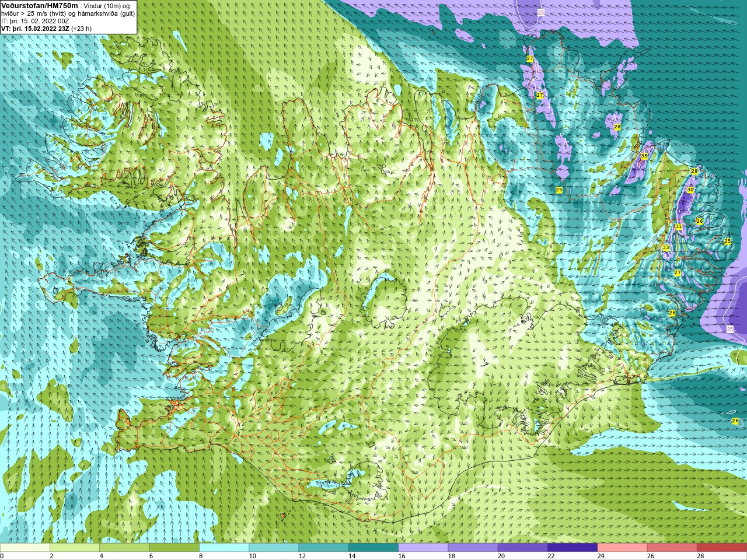Click the legend scale number 8

[x=201, y=556]
